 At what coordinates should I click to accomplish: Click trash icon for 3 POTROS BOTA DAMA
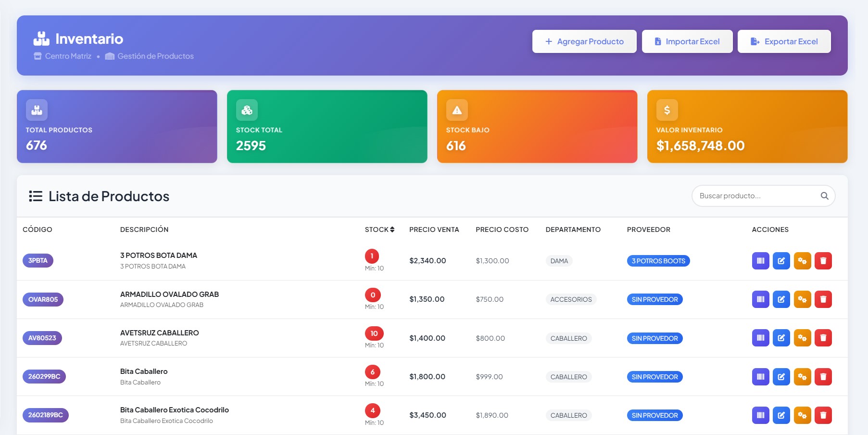(x=823, y=261)
